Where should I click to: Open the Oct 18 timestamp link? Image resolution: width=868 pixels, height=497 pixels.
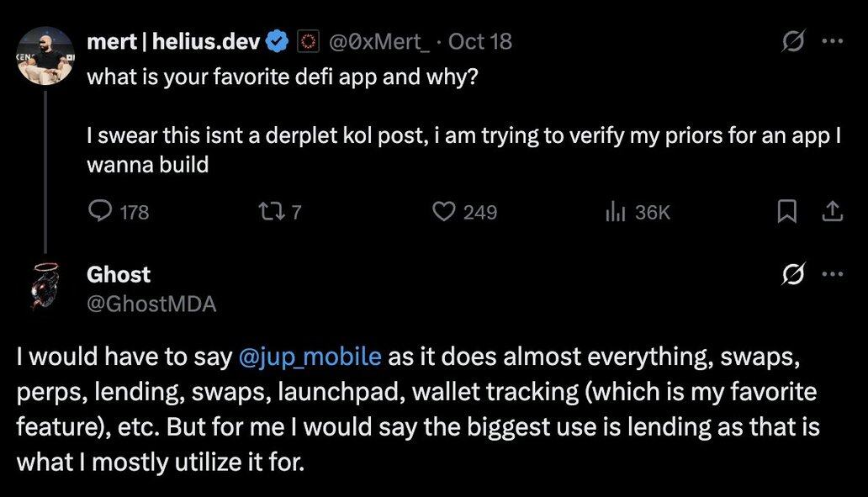click(x=480, y=40)
